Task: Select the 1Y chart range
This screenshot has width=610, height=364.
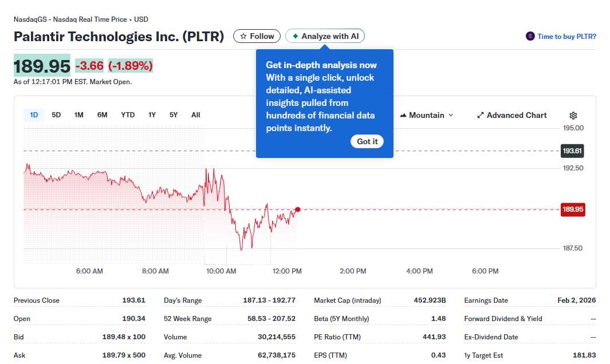Action: coord(152,114)
